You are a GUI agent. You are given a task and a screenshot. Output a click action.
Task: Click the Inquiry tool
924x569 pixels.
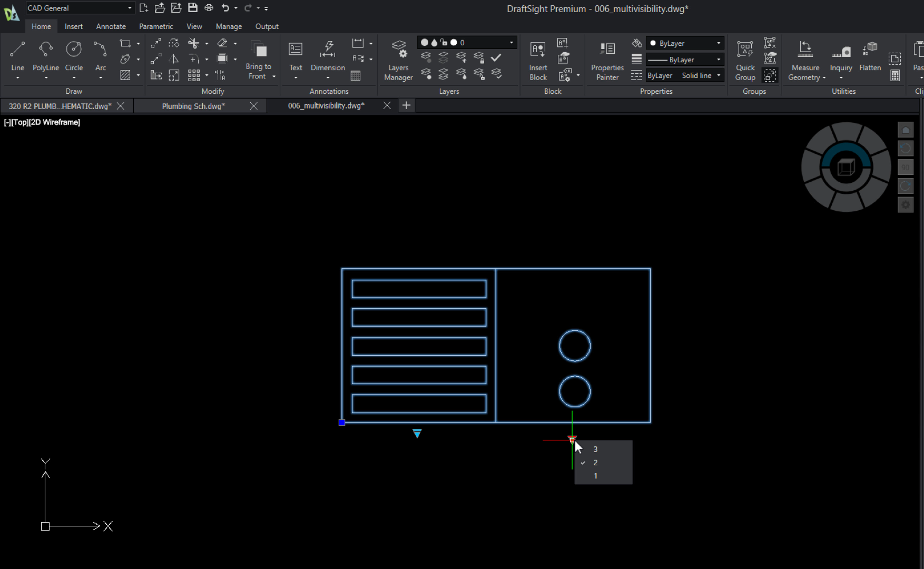[841, 56]
